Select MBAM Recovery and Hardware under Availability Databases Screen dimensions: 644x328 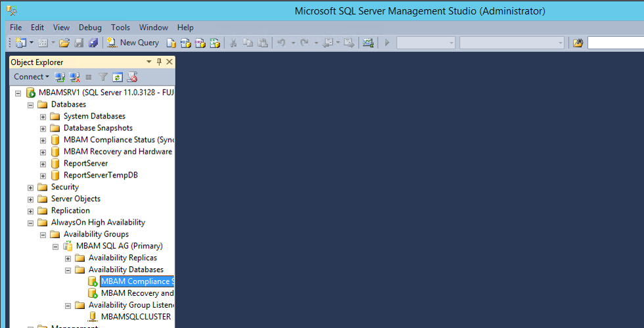[137, 293]
